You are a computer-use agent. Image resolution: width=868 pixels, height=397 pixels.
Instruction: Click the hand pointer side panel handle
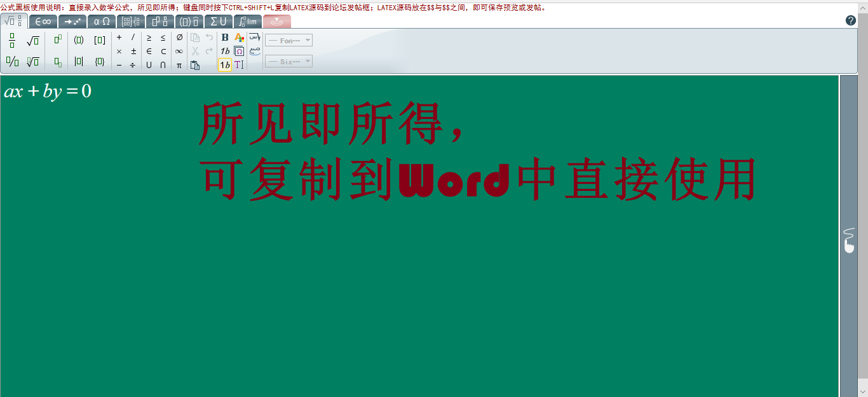849,241
